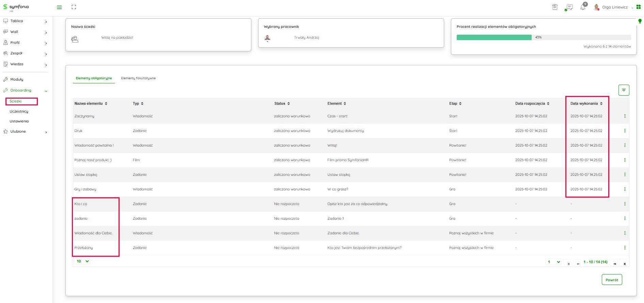
Task: Go to next page arrow
Action: [x=615, y=264]
